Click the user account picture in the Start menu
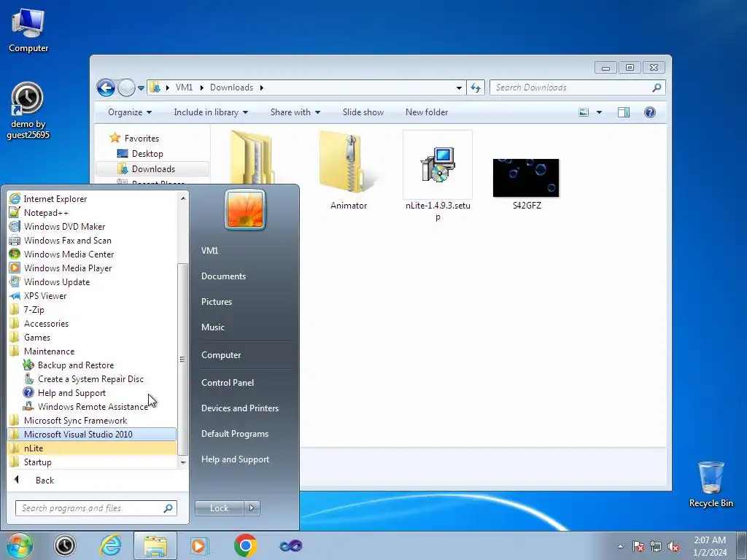 pos(245,209)
